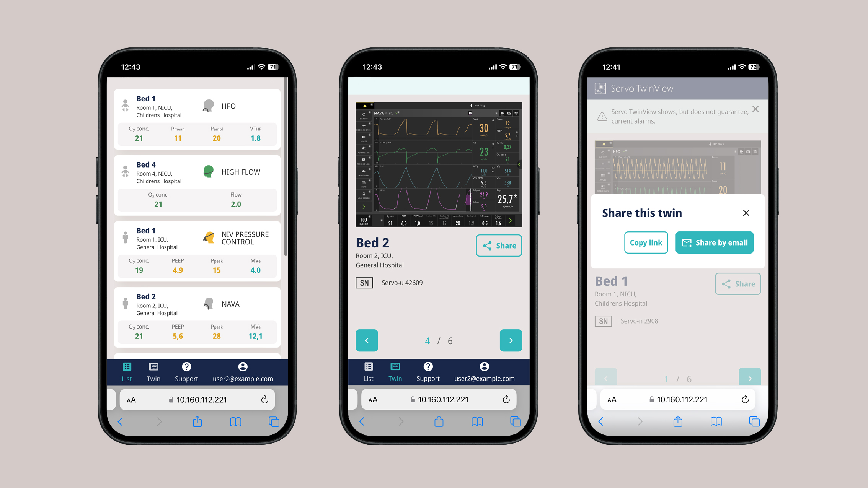Image resolution: width=868 pixels, height=488 pixels.
Task: Click the Twin tab in bottom navigation
Action: (154, 373)
